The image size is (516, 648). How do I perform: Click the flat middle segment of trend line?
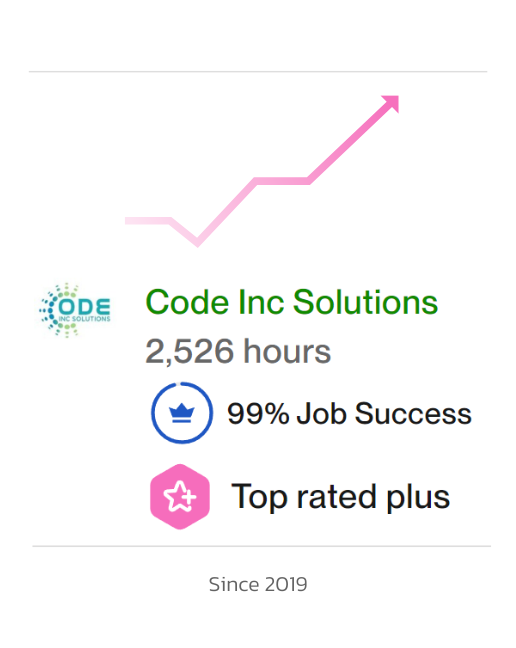pyautogui.click(x=282, y=181)
